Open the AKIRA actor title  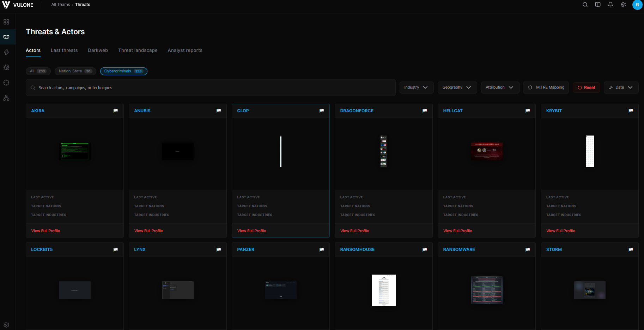[x=38, y=111]
